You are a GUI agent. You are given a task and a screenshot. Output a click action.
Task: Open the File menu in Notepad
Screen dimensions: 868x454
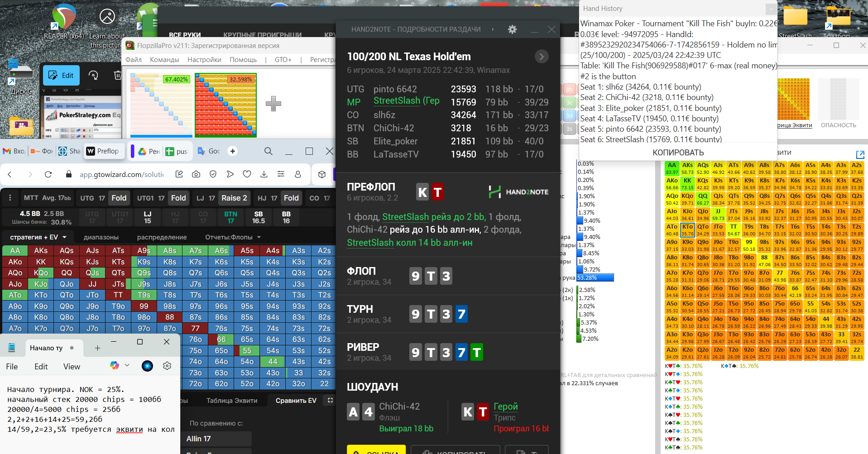(12, 367)
